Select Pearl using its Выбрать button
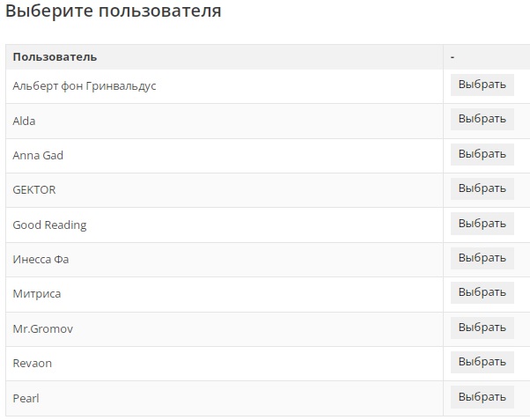Screen dimensions: 530x420 [482, 397]
